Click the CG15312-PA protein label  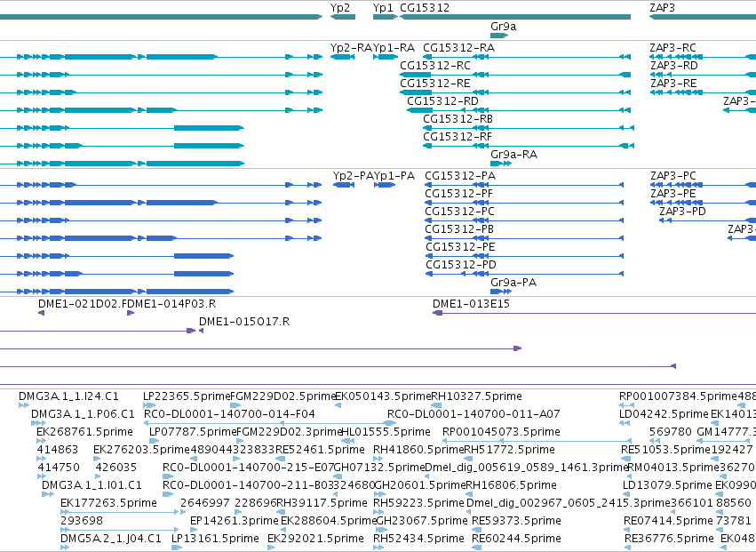[460, 176]
